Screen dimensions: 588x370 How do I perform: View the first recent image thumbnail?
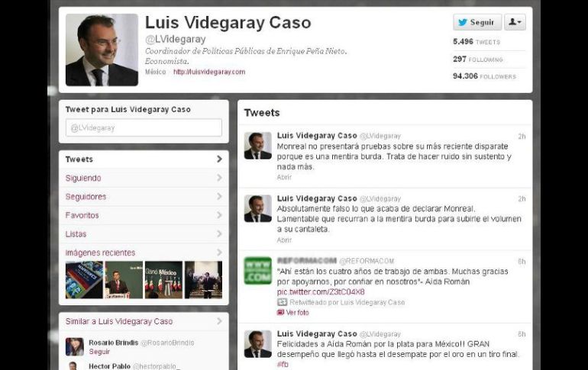click(x=84, y=280)
